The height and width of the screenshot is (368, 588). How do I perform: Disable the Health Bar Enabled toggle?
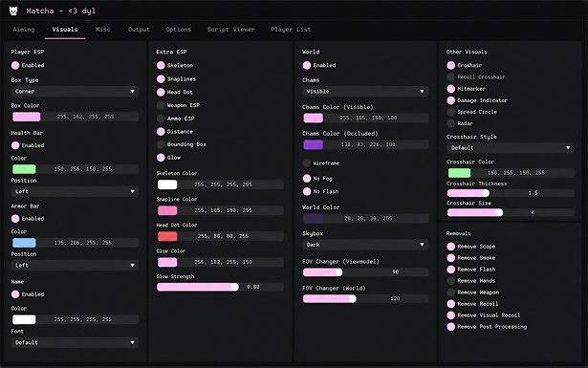coord(15,145)
